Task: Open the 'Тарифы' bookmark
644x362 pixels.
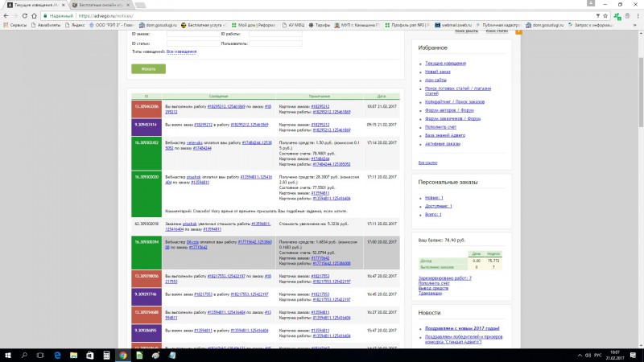Action: pyautogui.click(x=320, y=25)
